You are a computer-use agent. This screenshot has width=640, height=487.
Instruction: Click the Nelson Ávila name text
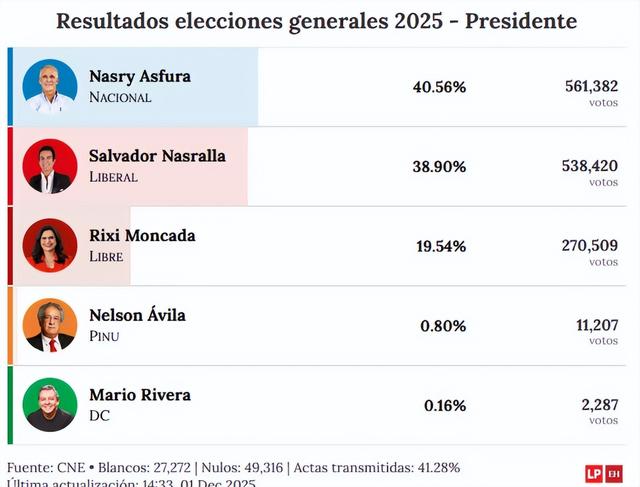coord(137,316)
